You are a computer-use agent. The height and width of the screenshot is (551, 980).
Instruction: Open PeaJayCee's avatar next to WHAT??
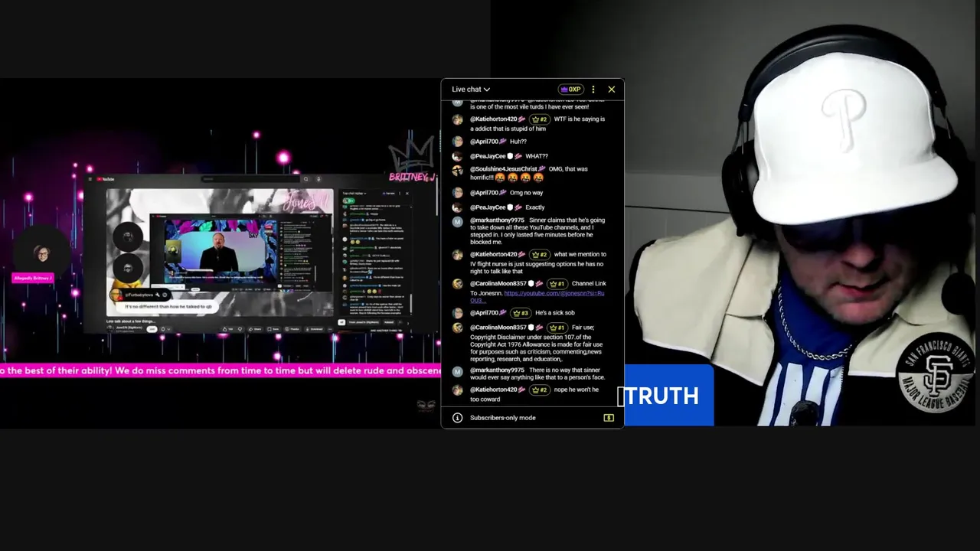457,156
